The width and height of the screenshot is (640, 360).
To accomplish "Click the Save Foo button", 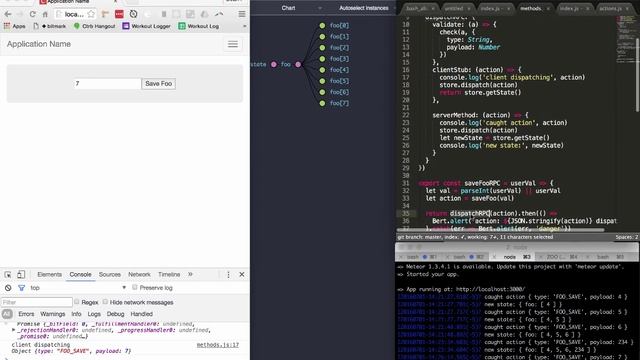I will click(x=158, y=84).
